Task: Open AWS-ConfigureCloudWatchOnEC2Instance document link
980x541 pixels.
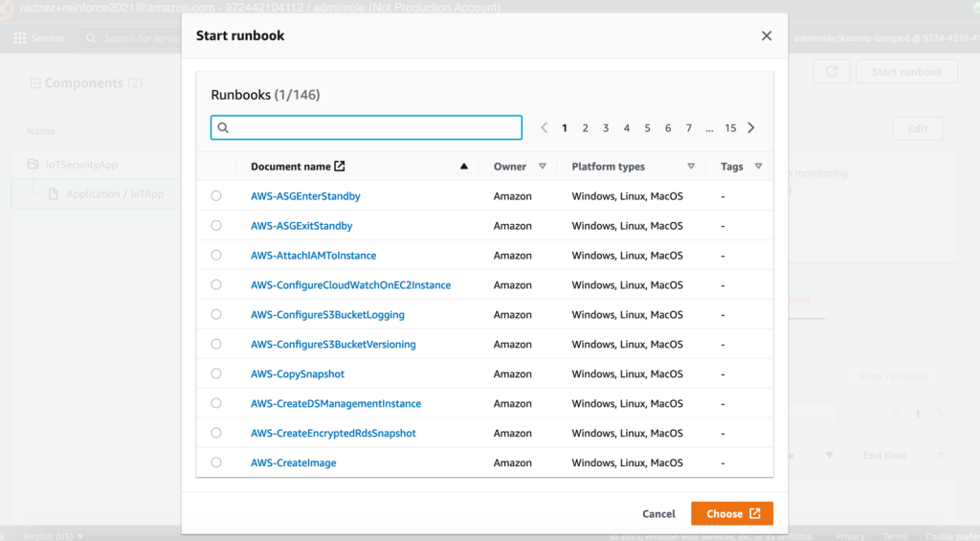Action: [350, 285]
